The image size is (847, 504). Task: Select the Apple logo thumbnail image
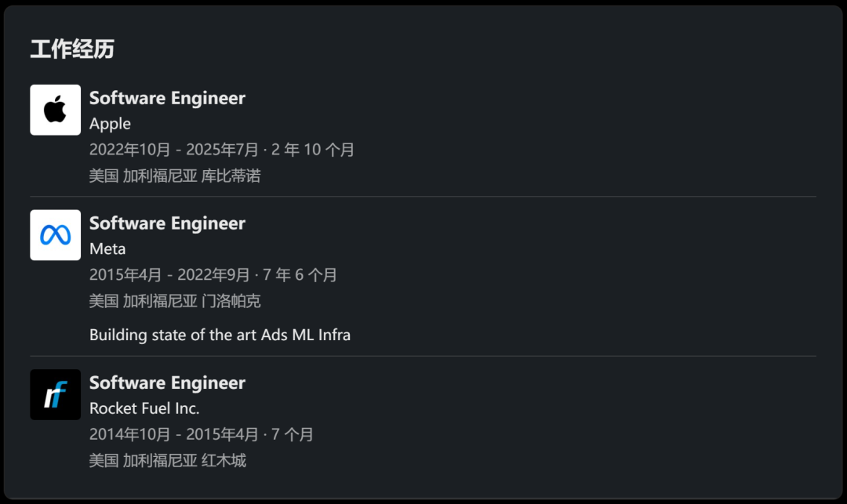tap(55, 109)
